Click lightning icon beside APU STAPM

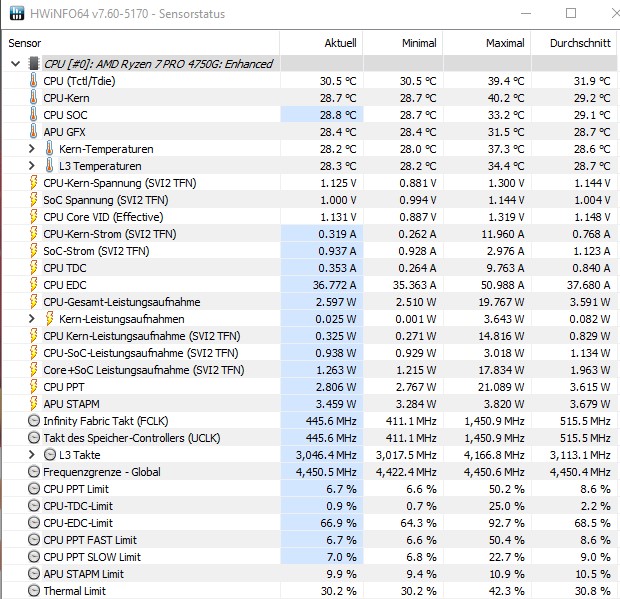34,404
